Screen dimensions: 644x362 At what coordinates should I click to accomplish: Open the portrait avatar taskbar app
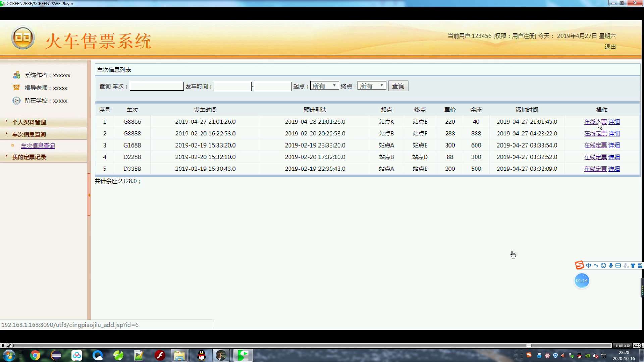pos(221,355)
